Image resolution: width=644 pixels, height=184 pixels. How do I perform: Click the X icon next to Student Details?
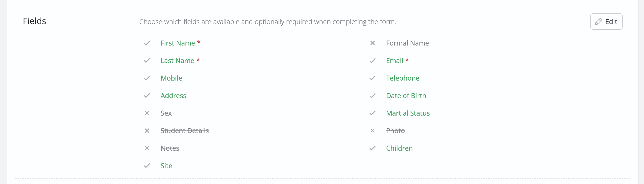[147, 131]
